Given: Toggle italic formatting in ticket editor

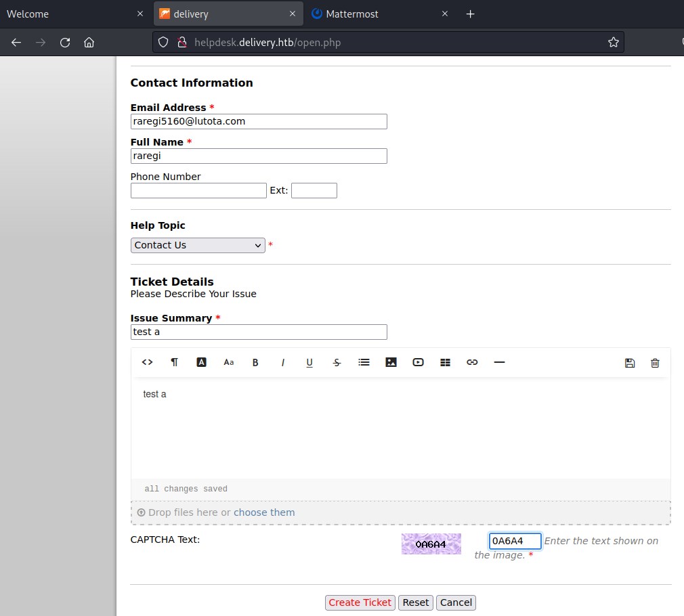Looking at the screenshot, I should (283, 362).
